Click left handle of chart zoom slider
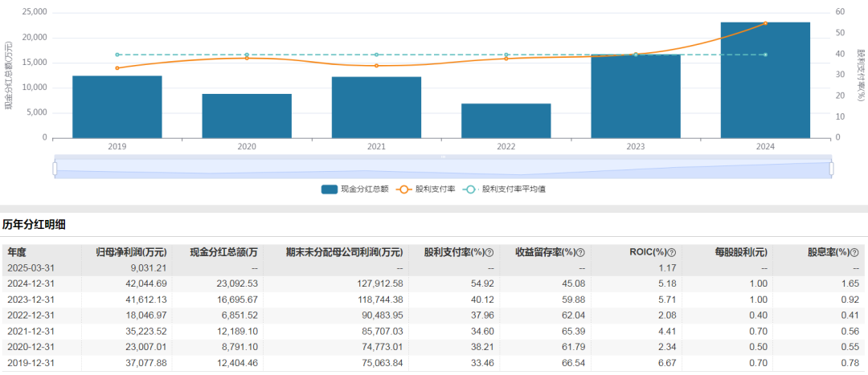The height and width of the screenshot is (375, 868). (55, 169)
